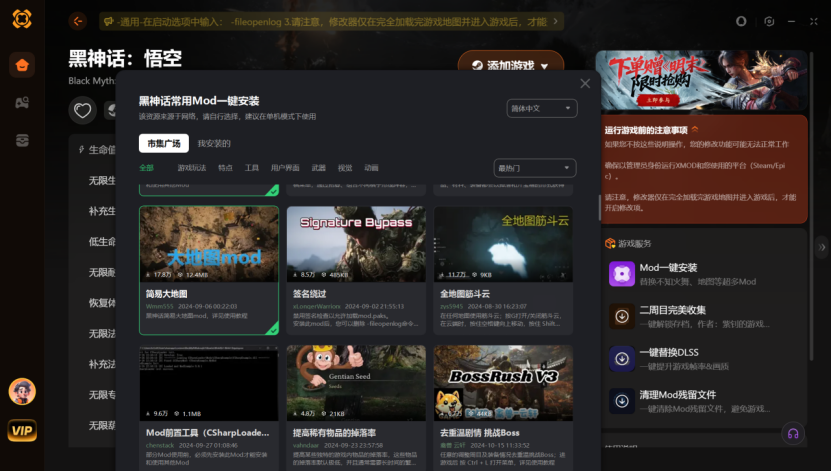Collapse the 运行游戏前的注意事项 notice chevron

694,129
